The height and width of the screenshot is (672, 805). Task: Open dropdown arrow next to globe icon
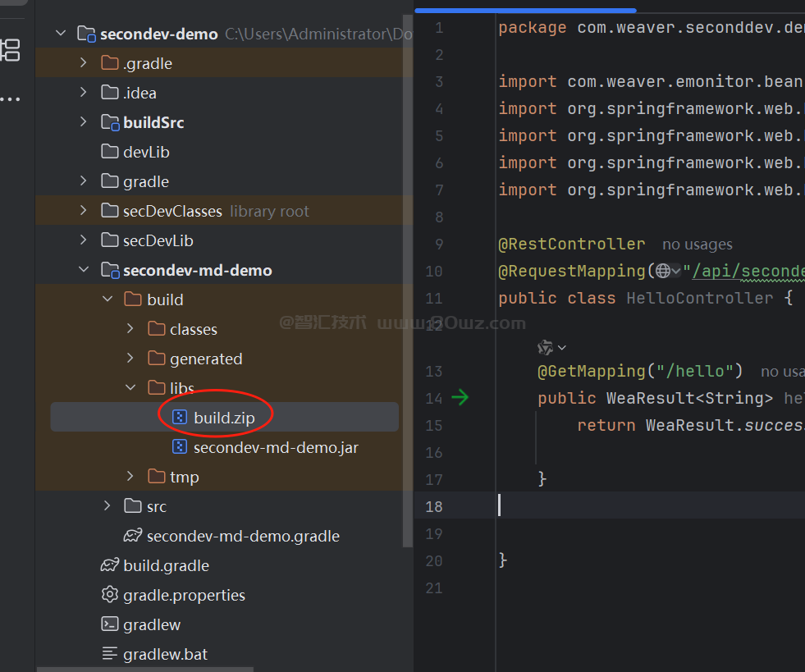[676, 271]
